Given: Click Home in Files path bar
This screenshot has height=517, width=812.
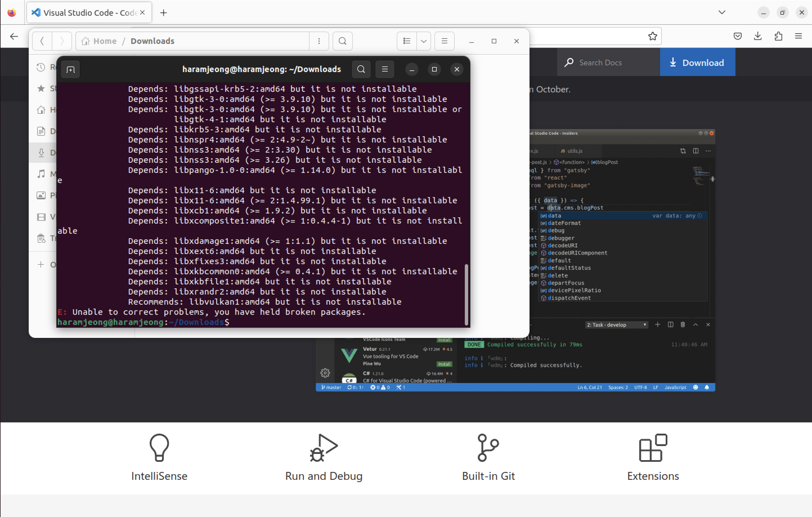Looking at the screenshot, I should click(x=99, y=41).
